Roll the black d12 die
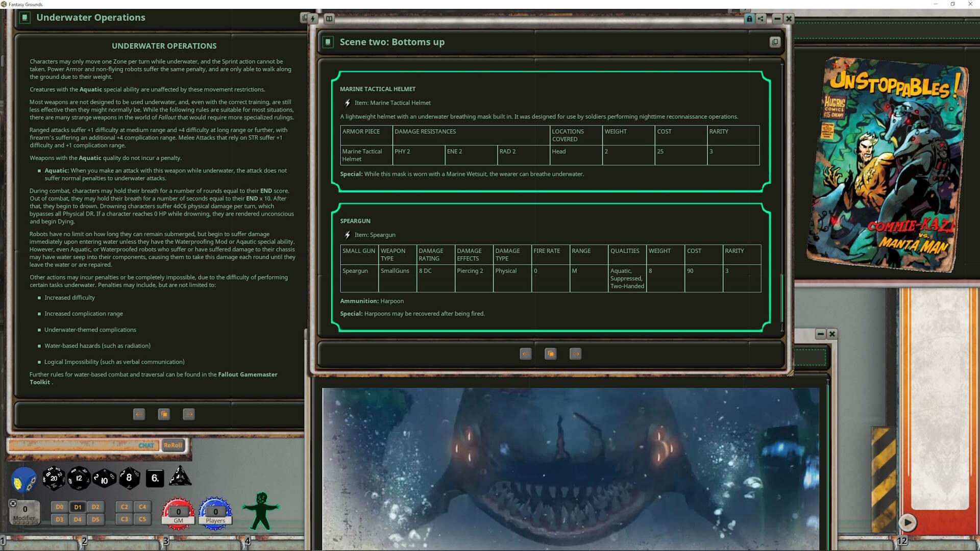The height and width of the screenshot is (551, 980). coord(79,478)
